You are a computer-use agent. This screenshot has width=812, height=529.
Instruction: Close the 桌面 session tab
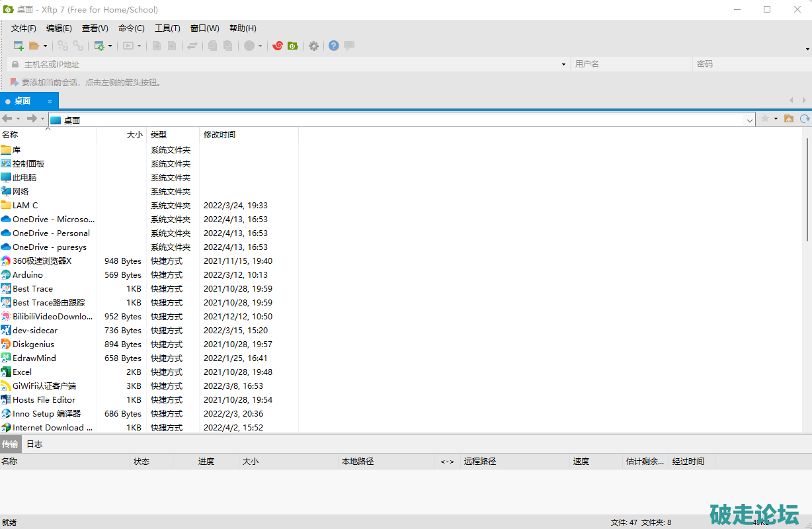tap(50, 101)
